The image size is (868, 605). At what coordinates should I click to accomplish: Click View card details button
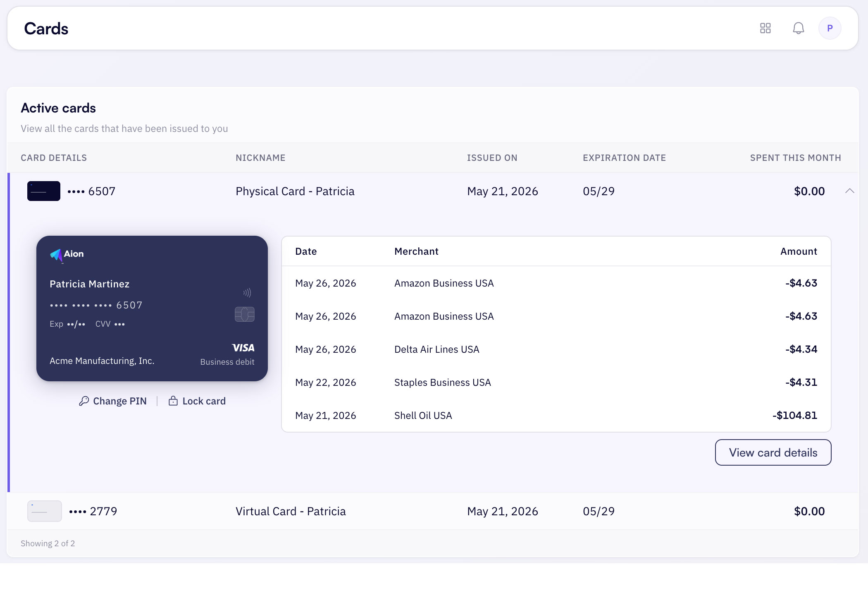[x=773, y=452]
